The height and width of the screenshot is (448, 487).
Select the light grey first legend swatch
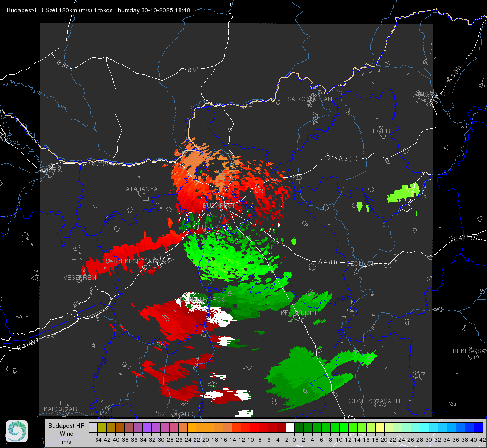click(x=93, y=427)
